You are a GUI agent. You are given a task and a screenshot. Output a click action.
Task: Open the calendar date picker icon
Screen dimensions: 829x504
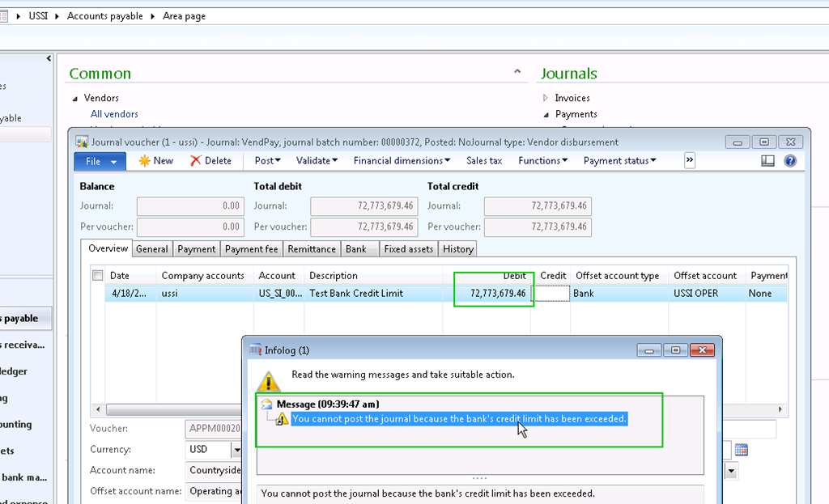pyautogui.click(x=741, y=450)
